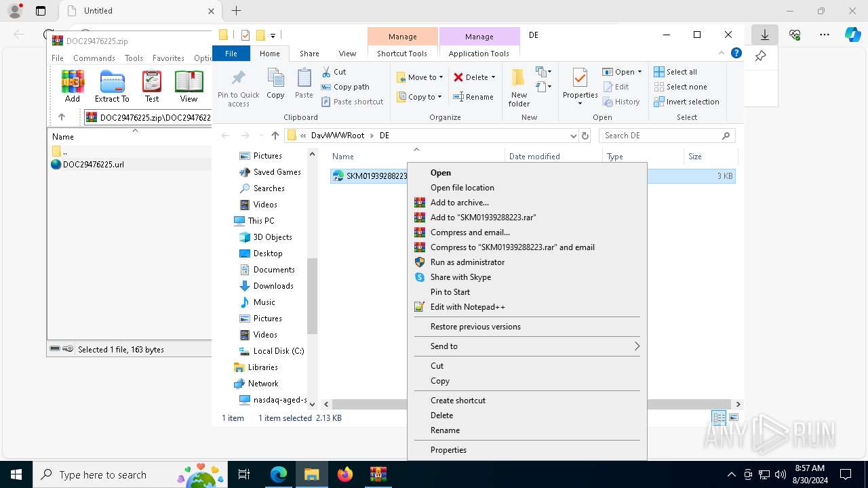Switch to Share ribbon tab

pyautogui.click(x=309, y=54)
